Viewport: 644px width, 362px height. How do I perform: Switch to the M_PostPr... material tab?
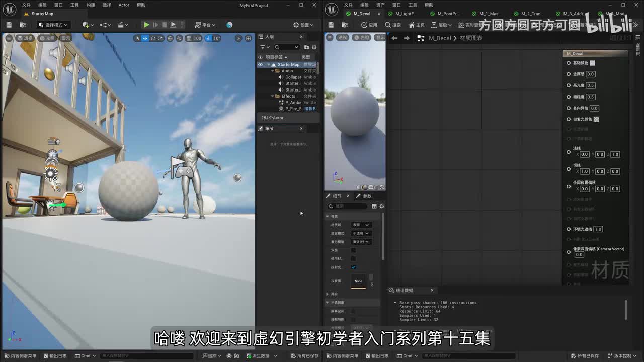coord(444,14)
